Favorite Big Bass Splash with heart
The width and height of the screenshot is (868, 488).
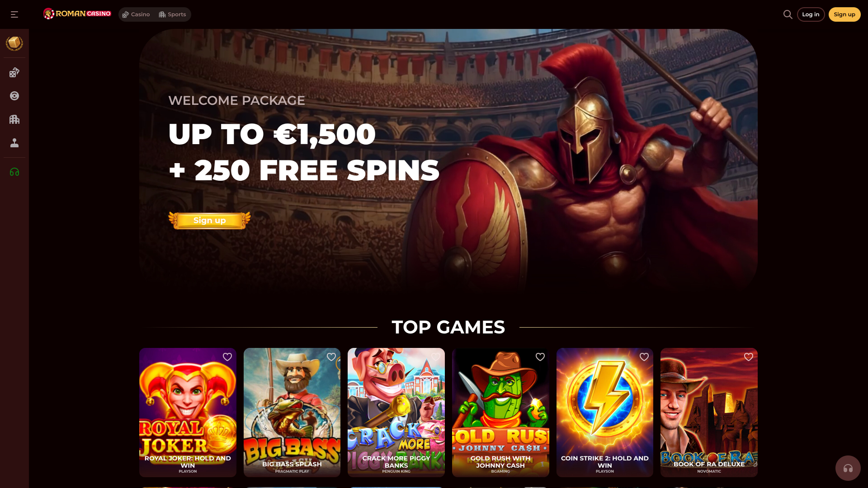[331, 357]
